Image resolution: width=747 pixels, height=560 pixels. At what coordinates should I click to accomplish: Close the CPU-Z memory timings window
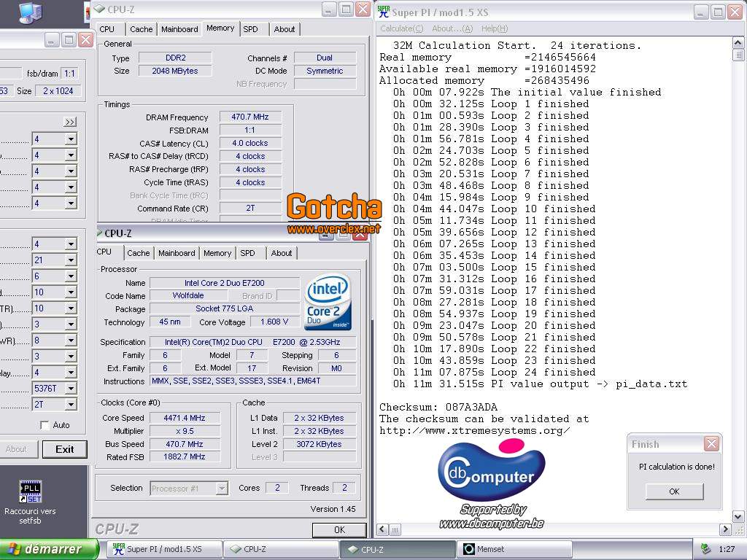[363, 9]
